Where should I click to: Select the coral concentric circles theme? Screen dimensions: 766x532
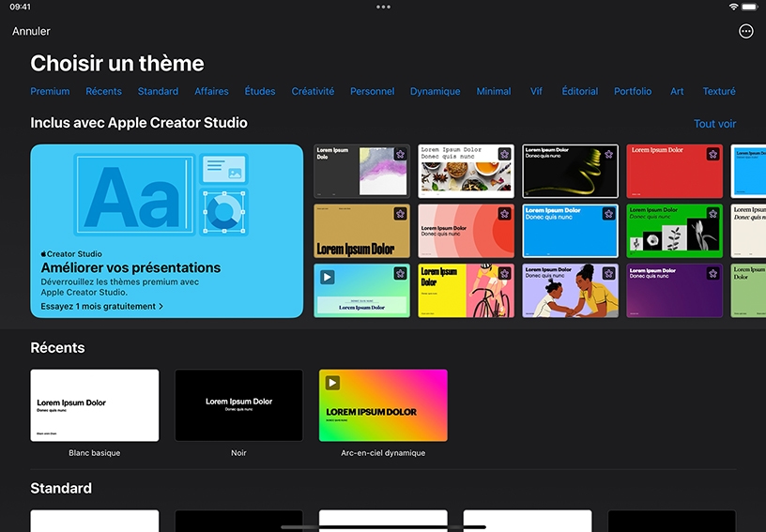click(466, 231)
